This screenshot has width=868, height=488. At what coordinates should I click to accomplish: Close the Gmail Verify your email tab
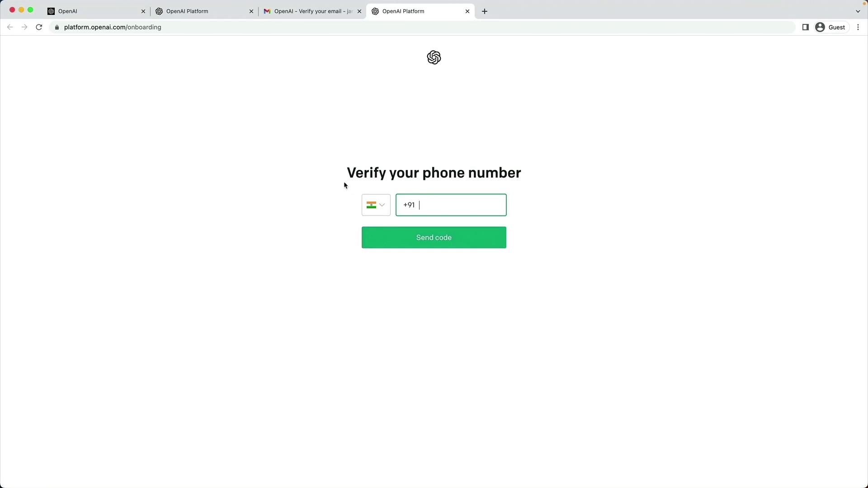(x=359, y=11)
